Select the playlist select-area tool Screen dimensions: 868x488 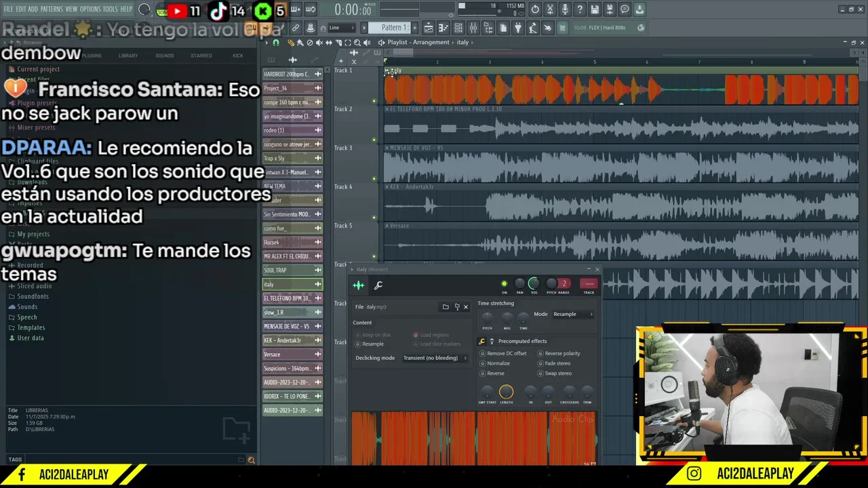(x=348, y=43)
